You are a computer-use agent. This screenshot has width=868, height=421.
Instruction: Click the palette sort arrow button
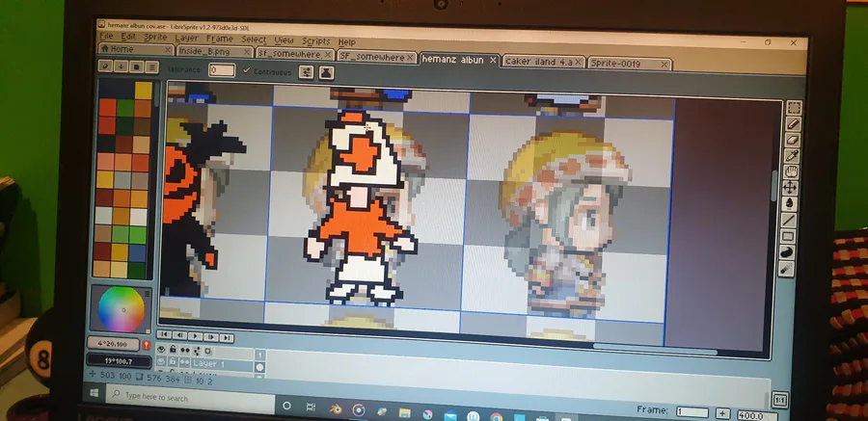click(121, 66)
